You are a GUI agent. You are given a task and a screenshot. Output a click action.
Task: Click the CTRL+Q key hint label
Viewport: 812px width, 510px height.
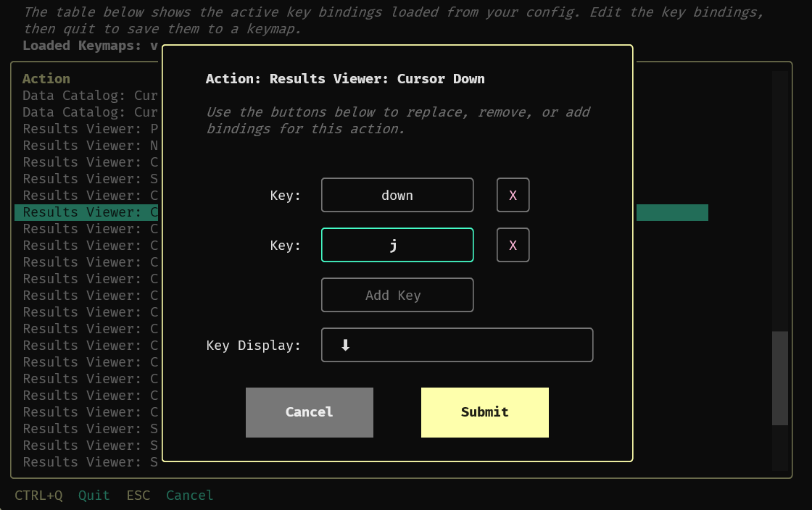(38, 495)
